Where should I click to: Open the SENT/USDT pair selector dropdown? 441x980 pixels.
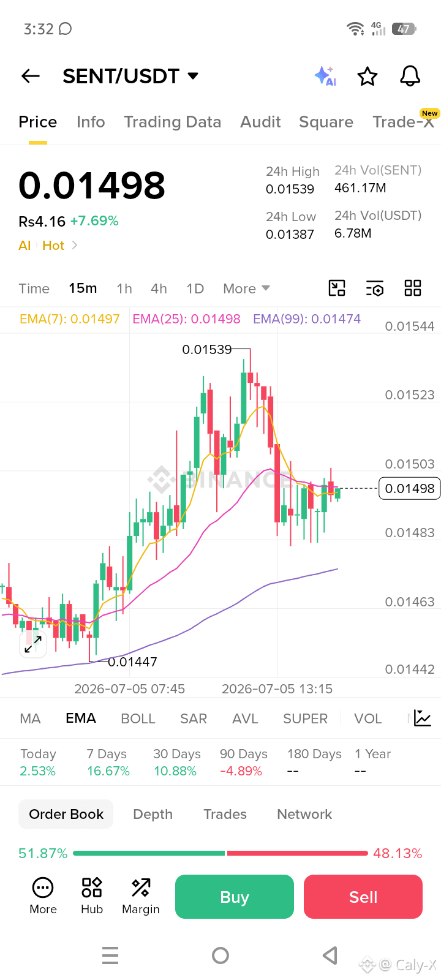(130, 76)
